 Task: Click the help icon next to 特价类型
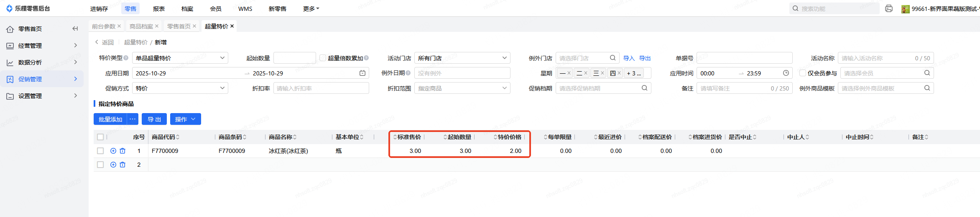tap(126, 58)
